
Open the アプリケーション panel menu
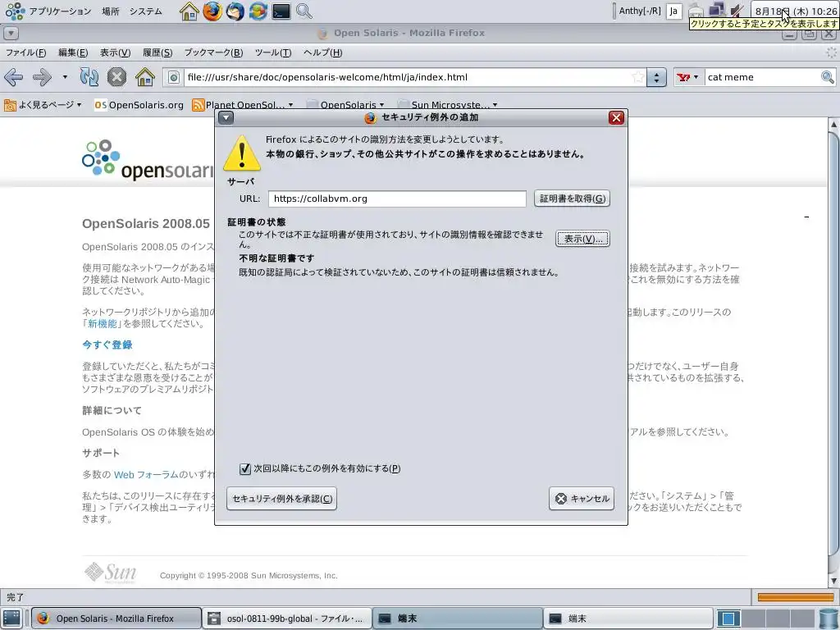tap(48, 11)
